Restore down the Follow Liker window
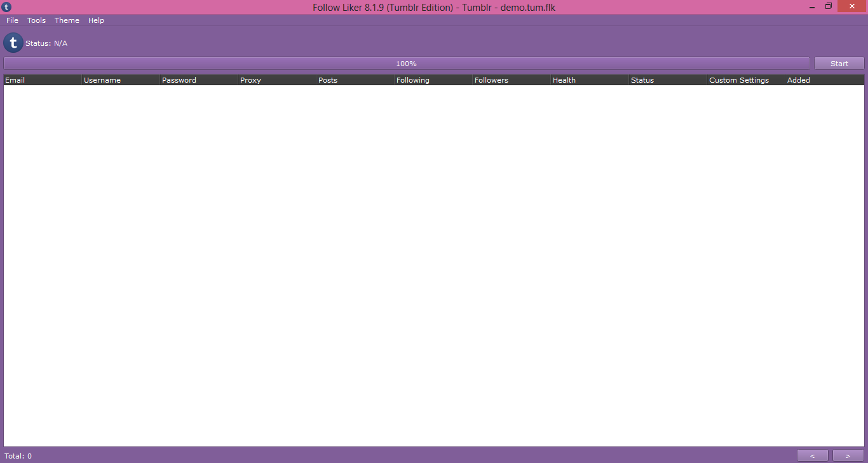868x463 pixels. [x=829, y=6]
